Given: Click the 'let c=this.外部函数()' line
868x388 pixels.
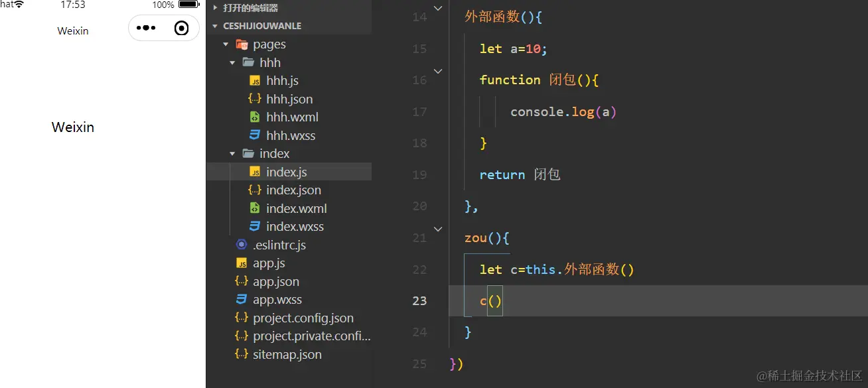Looking at the screenshot, I should pos(557,269).
